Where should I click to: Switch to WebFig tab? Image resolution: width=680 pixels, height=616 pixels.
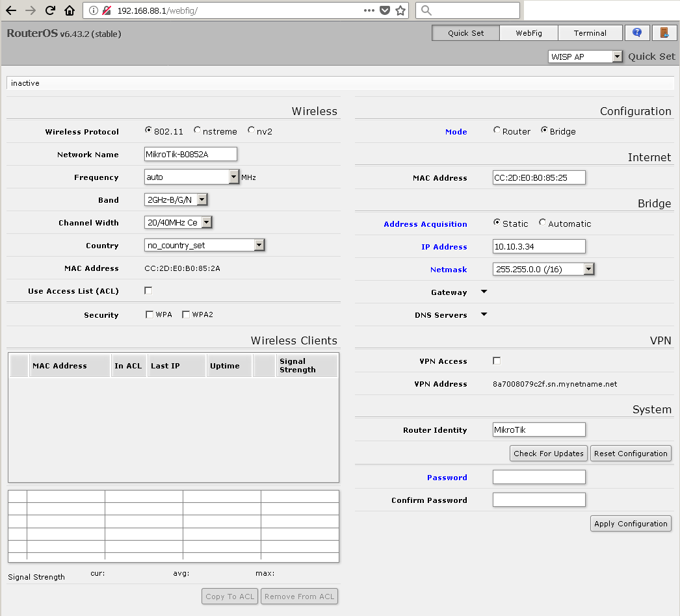529,33
